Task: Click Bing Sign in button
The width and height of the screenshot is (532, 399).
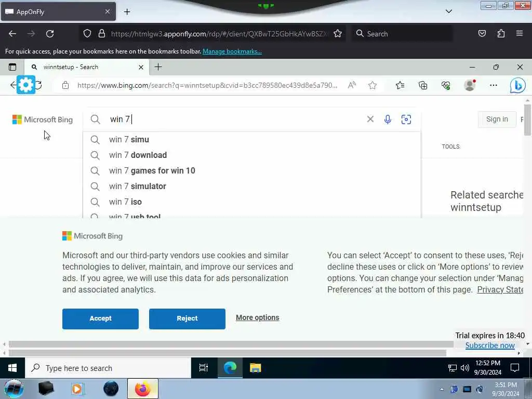Action: pos(497,119)
